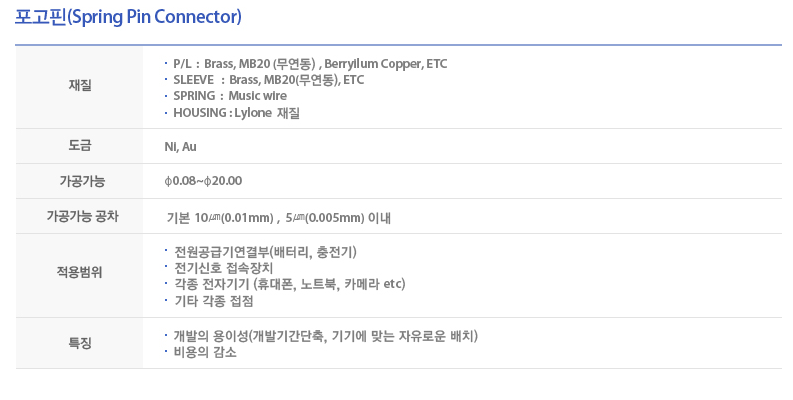
Task: Select the 재질 row header
Action: (80, 87)
